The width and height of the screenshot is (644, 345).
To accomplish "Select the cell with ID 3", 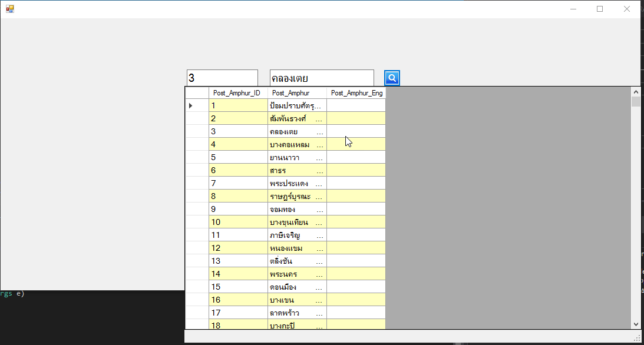I will [x=237, y=132].
